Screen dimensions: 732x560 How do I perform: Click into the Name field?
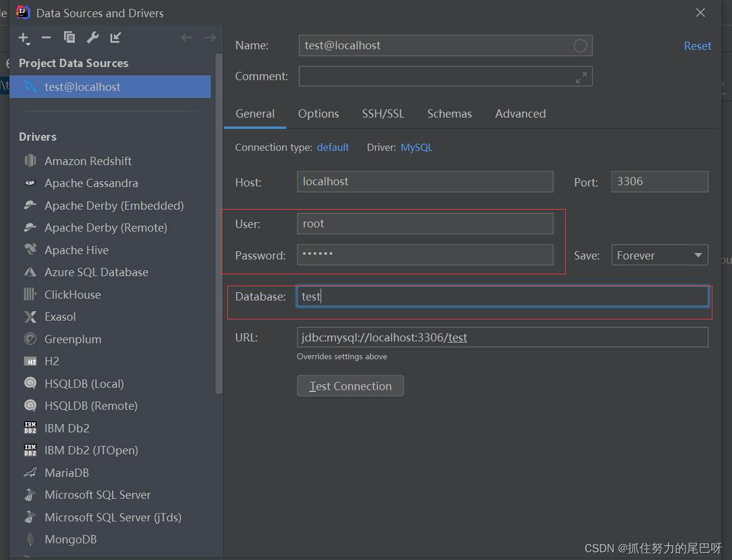445,46
